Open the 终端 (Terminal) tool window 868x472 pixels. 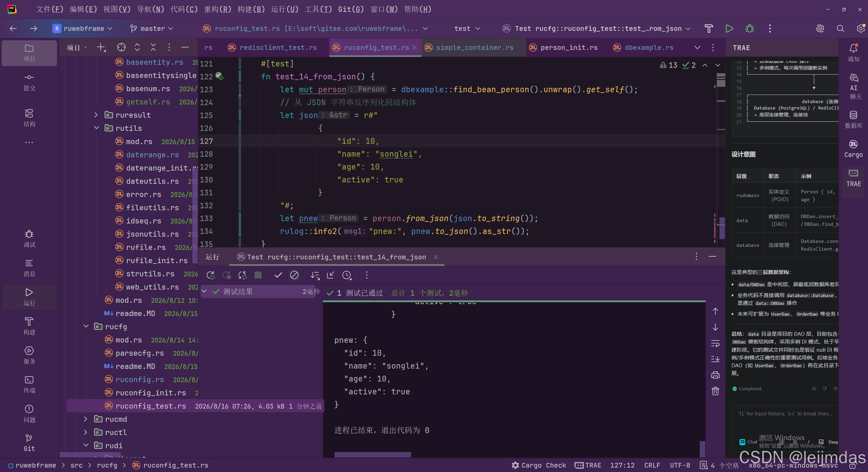click(29, 385)
